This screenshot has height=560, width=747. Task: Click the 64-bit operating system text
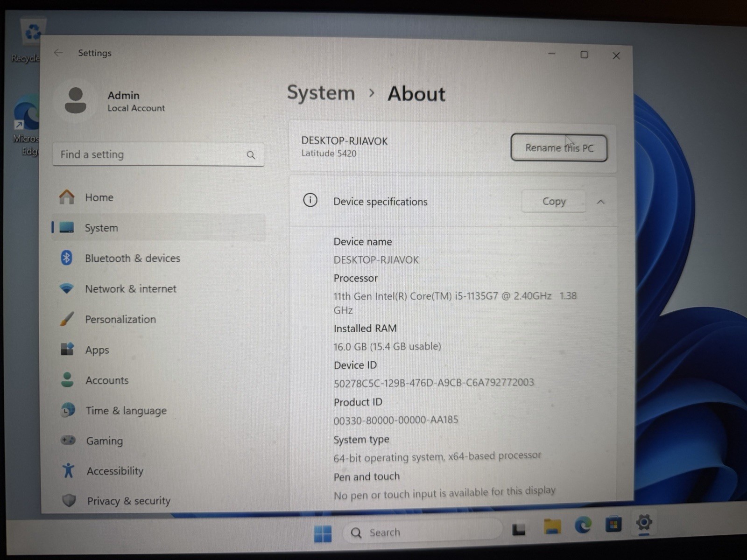click(437, 456)
